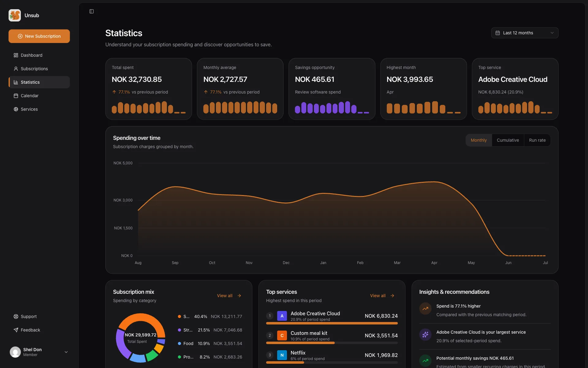Click the Dashboard grid icon
The height and width of the screenshot is (368, 588).
click(x=16, y=55)
